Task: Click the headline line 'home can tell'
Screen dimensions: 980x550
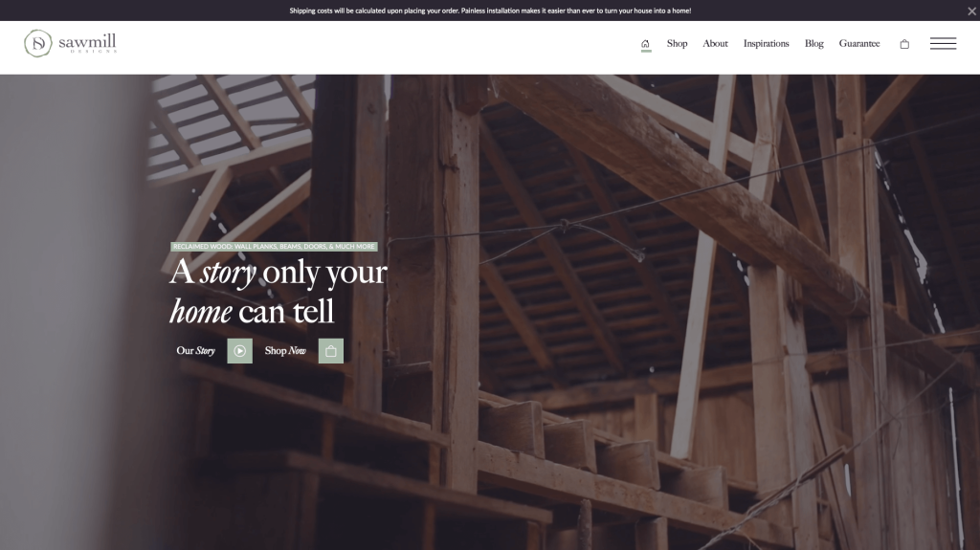Action: (252, 311)
